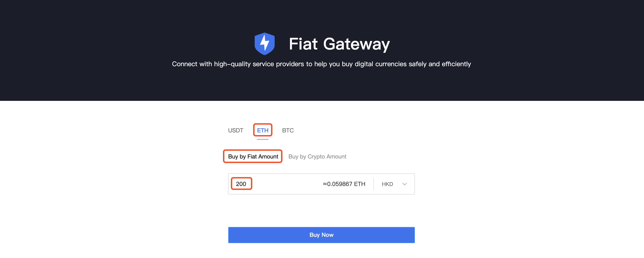Click the divider left of HKD
Viewport: 644px width, 258px height.
coord(373,184)
